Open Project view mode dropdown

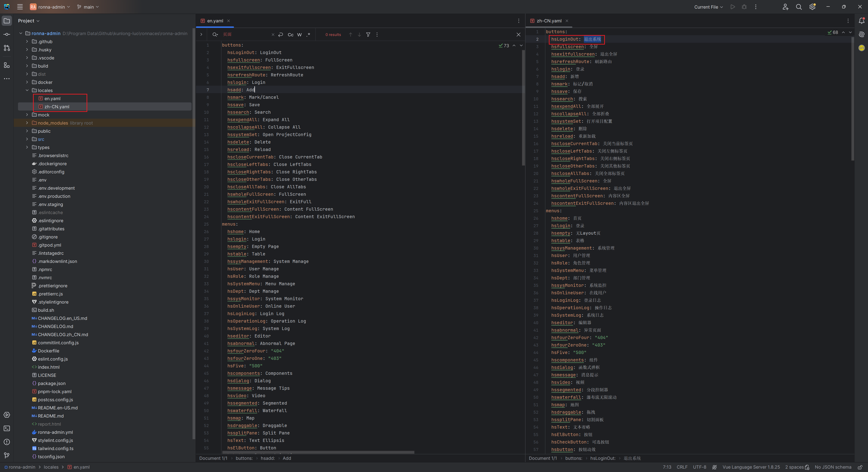tap(29, 21)
